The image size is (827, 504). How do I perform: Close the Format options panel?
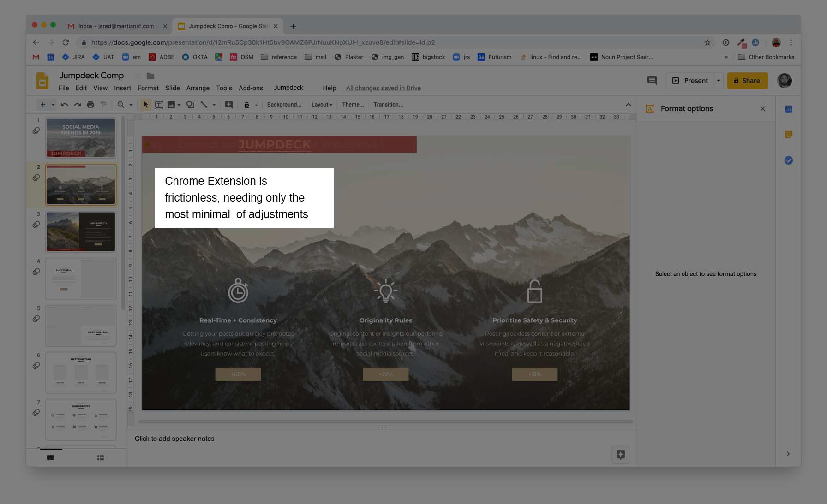(763, 109)
